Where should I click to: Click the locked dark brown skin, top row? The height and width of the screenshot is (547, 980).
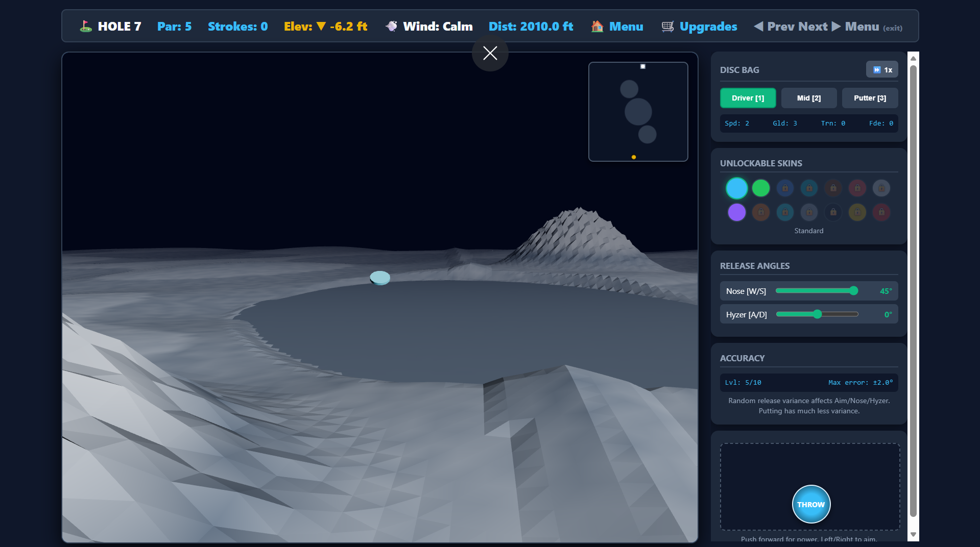(x=833, y=188)
